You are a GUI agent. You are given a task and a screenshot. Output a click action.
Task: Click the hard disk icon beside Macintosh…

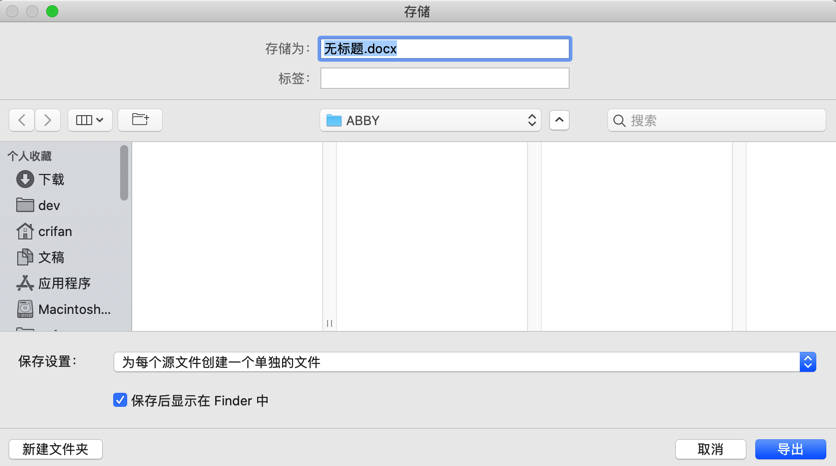pyautogui.click(x=25, y=309)
